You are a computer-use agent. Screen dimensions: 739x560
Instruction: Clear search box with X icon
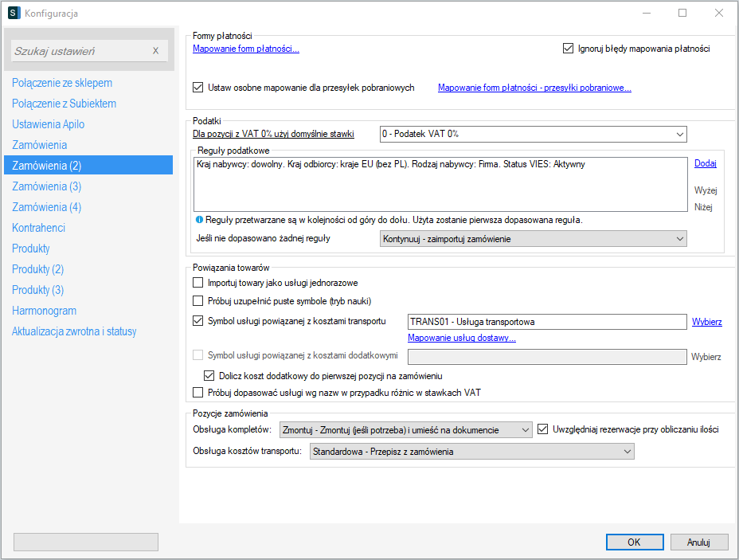click(x=155, y=51)
